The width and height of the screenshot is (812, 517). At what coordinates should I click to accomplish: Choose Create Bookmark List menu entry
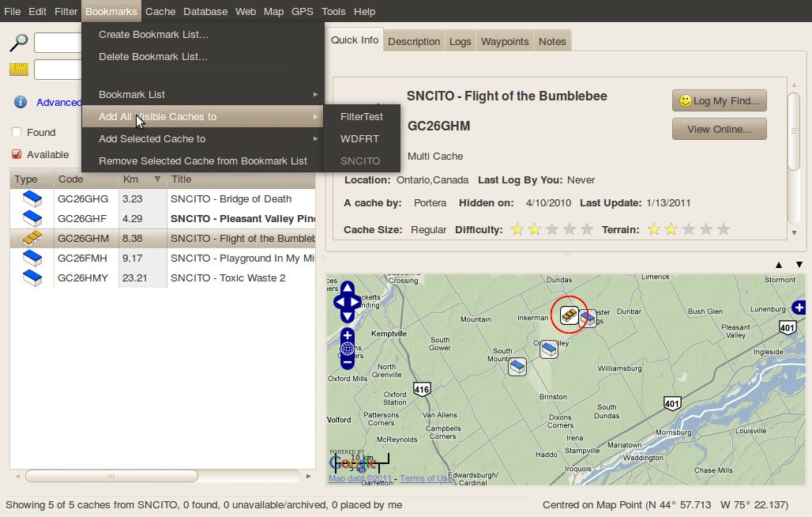202,34
